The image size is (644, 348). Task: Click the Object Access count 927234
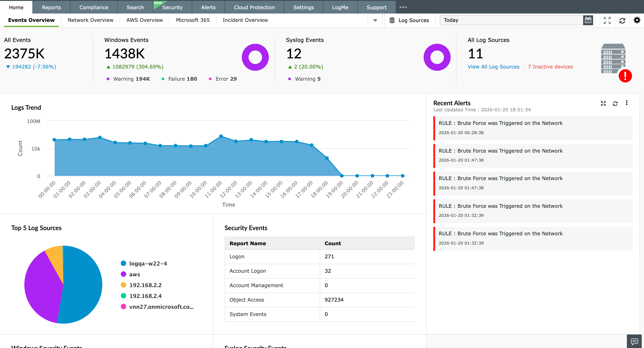(334, 300)
